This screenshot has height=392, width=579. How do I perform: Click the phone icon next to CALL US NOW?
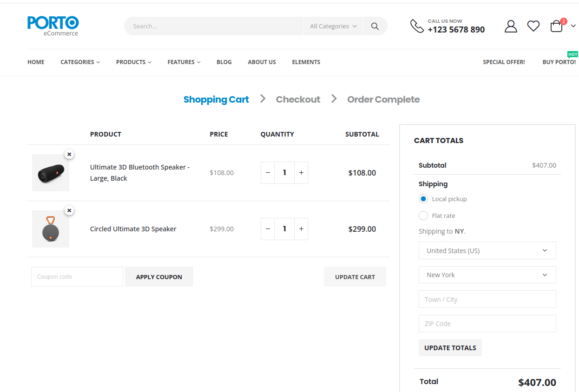(x=416, y=26)
